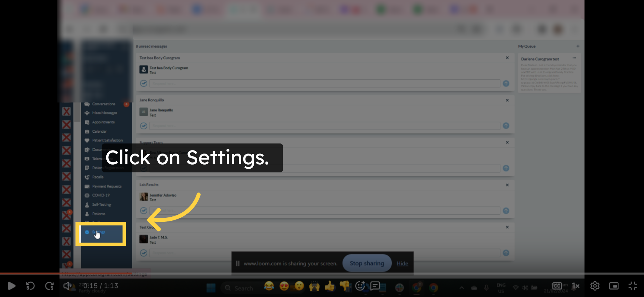This screenshot has height=297, width=644.
Task: Open the add custom reaction picker
Action: [x=360, y=286]
